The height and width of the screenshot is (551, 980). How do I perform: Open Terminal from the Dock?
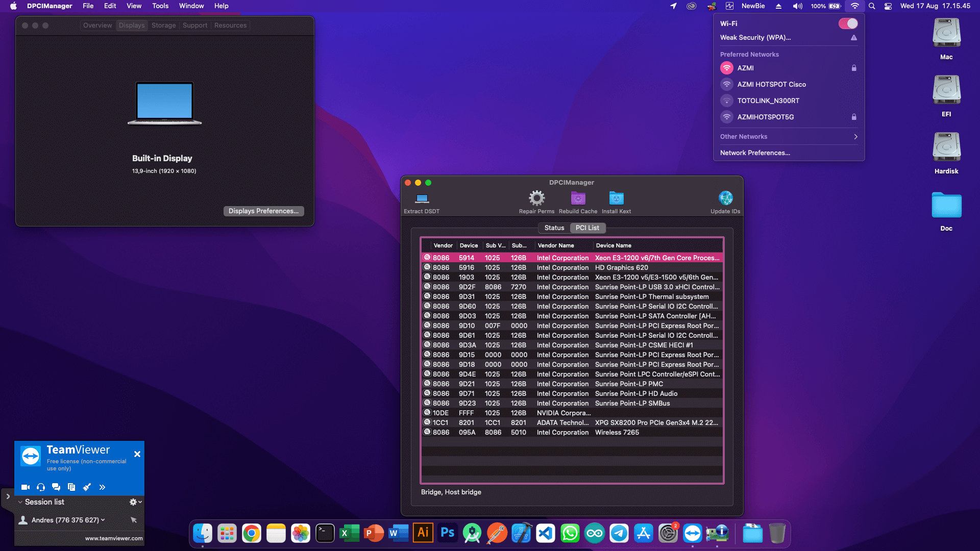pos(325,534)
